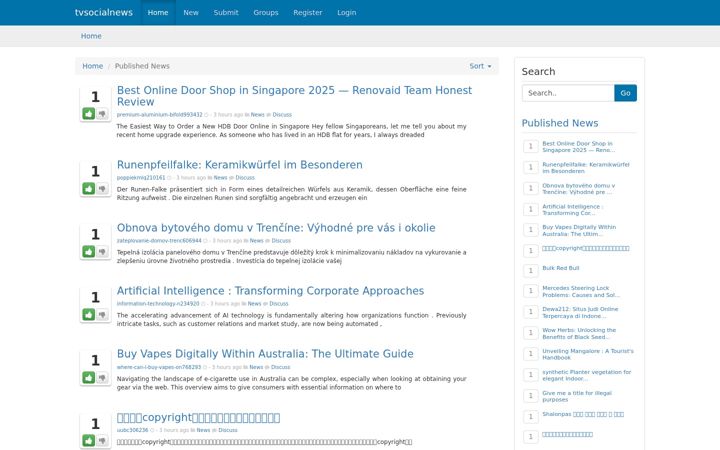Open the Obnova bytového domu v Trenčíne title
This screenshot has width=720, height=450.
click(276, 228)
